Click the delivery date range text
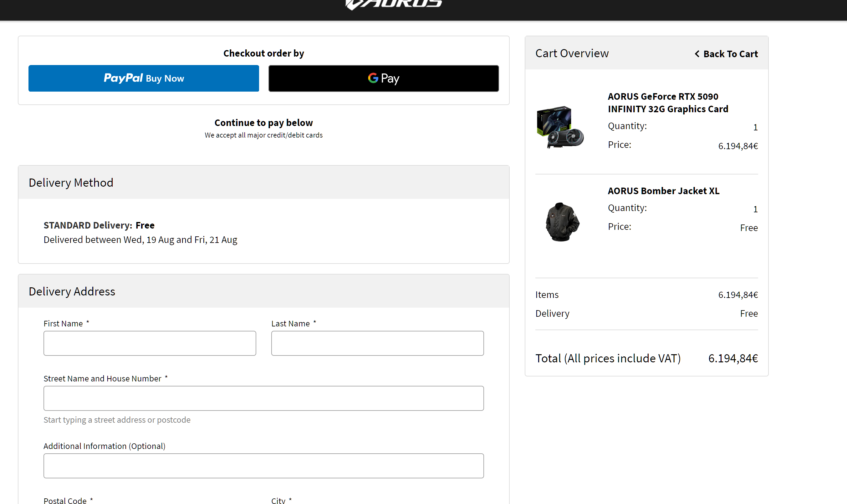The image size is (847, 504). coord(140,240)
